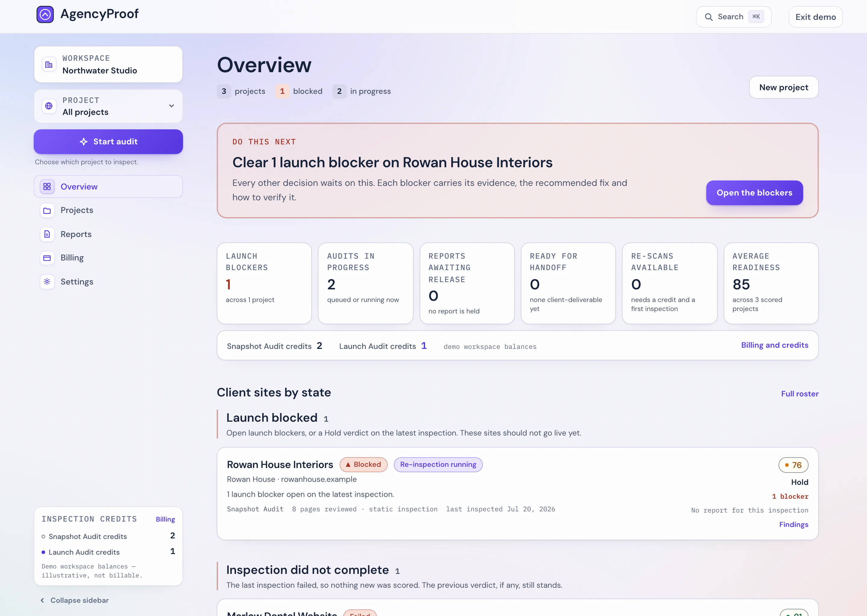
Task: Click Open the blockers button
Action: [x=754, y=193]
